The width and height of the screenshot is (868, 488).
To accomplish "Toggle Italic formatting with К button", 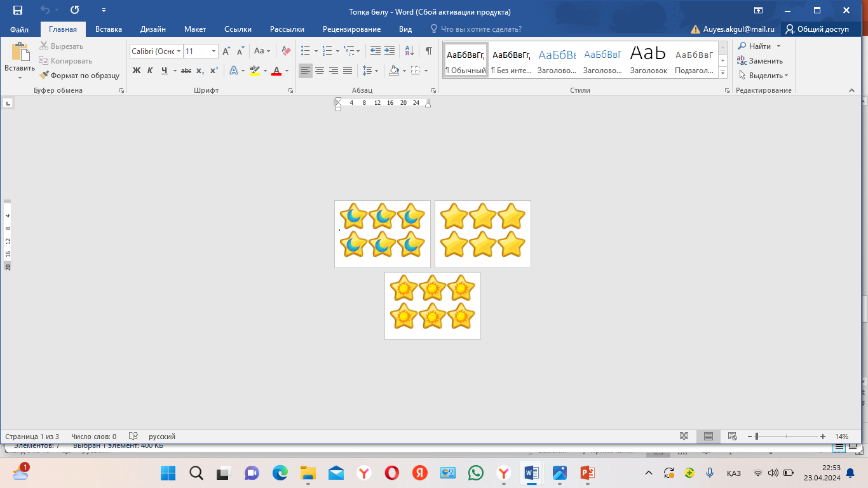I will tap(150, 71).
